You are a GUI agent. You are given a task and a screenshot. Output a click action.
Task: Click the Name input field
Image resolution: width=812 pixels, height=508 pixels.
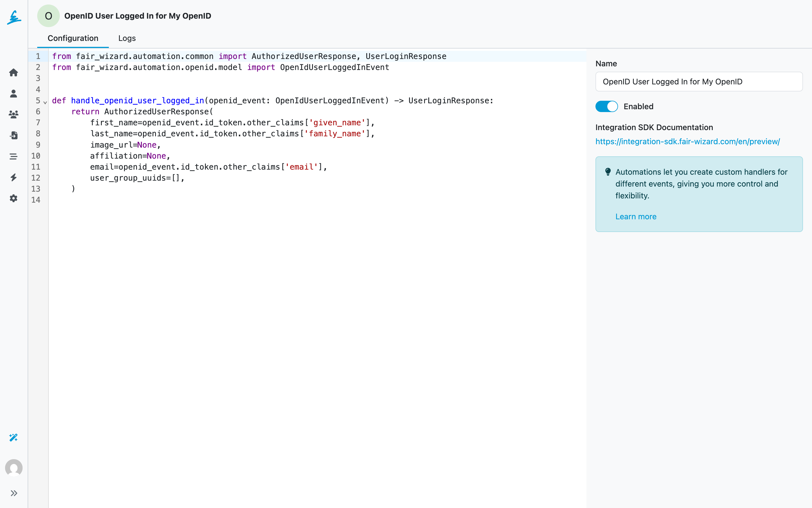pyautogui.click(x=699, y=82)
